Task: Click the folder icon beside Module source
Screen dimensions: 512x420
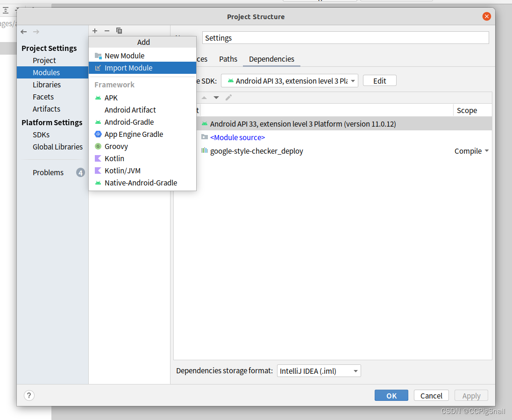Action: 205,137
